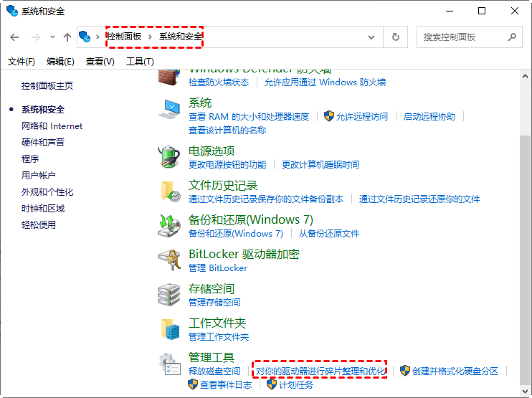
Task: Click the 电源选项 battery icon
Action: pos(170,156)
